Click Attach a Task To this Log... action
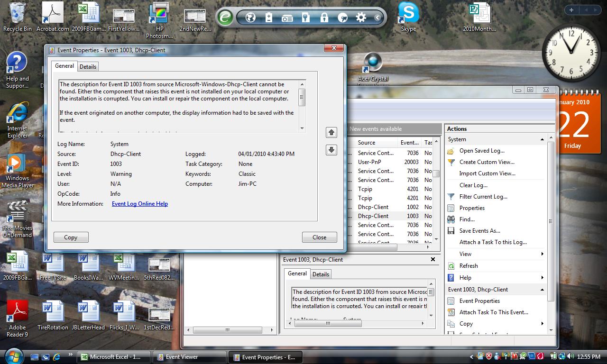The width and height of the screenshot is (607, 364). 493,242
